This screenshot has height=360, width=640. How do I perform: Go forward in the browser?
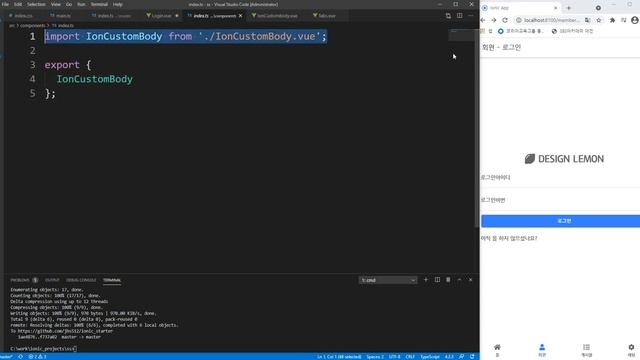tap(494, 20)
